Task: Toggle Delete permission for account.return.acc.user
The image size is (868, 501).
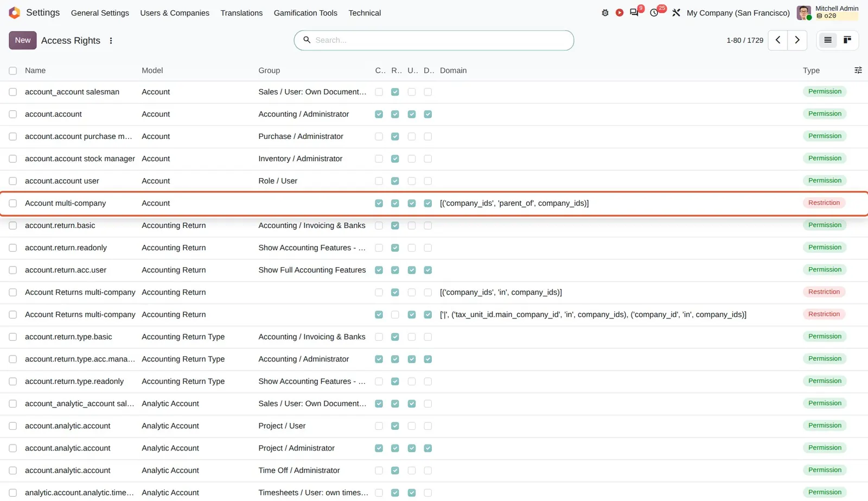Action: point(428,270)
